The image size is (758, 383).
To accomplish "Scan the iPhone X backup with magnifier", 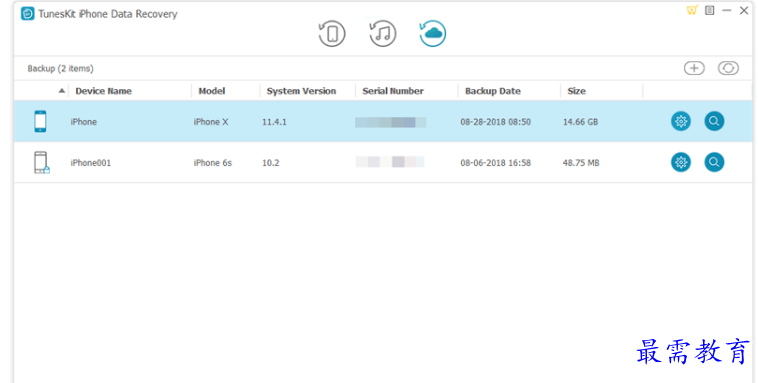I will [714, 121].
